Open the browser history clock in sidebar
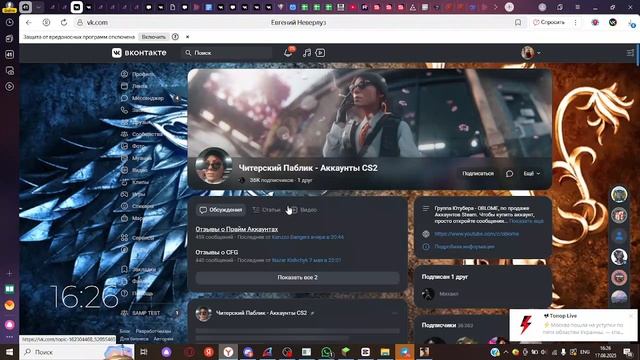640x360 pixels. click(9, 22)
